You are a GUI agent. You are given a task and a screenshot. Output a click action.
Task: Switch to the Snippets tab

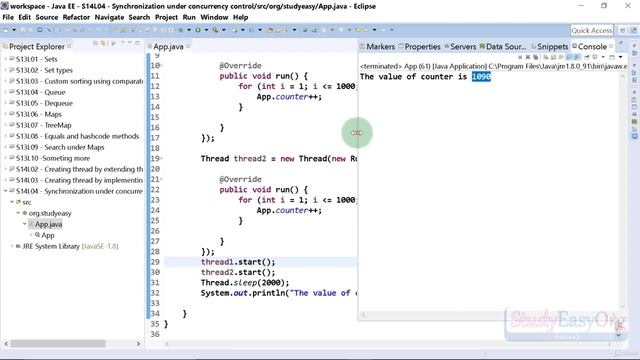point(549,47)
